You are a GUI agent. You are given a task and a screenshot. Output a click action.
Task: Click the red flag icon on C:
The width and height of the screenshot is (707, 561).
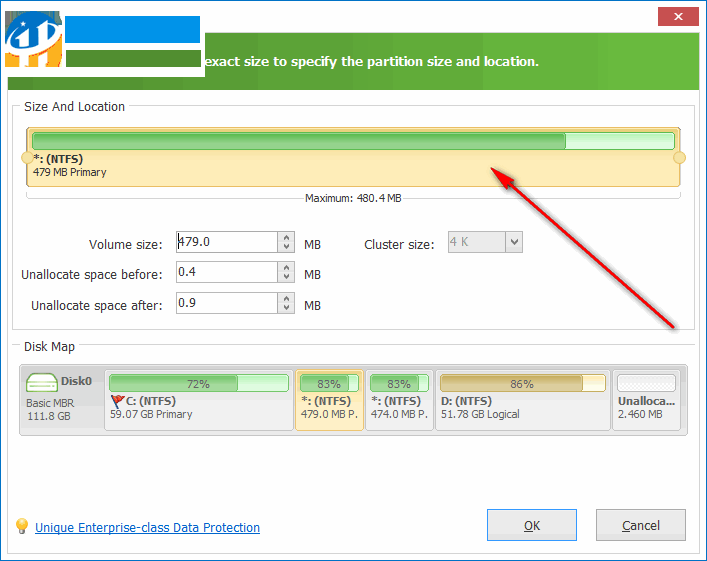117,401
